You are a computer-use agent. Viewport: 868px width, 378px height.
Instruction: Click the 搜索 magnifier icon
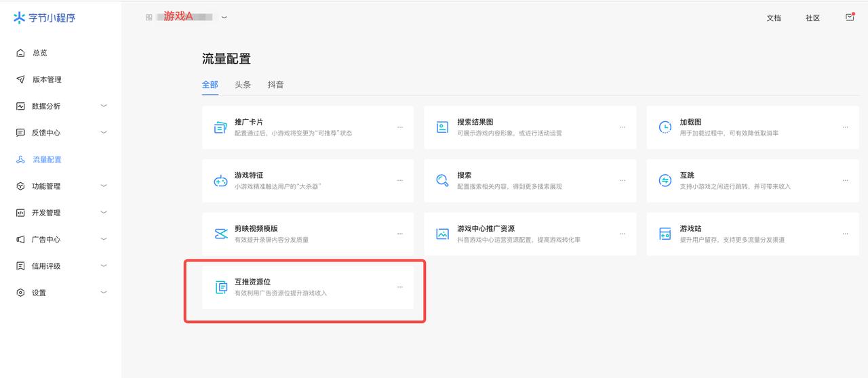pos(443,181)
